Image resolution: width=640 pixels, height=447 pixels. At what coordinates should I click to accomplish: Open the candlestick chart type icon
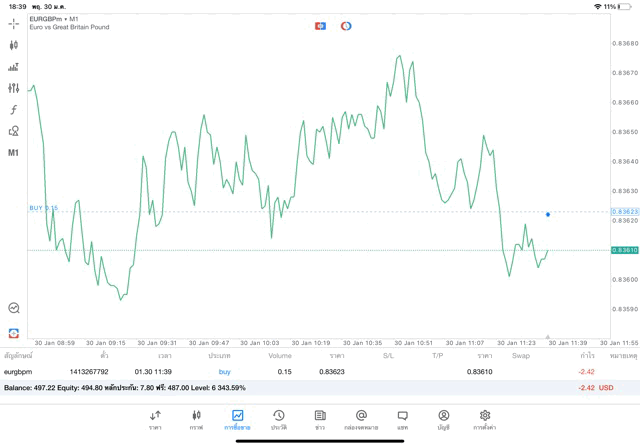click(x=13, y=45)
